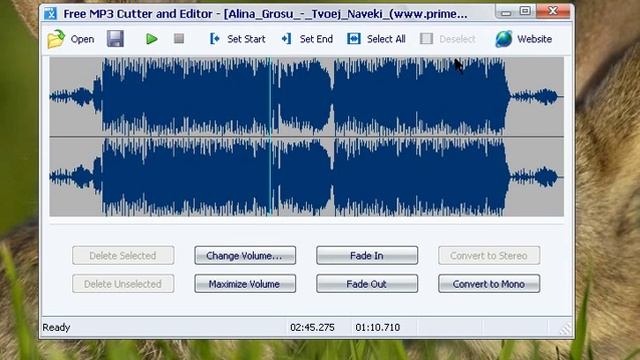
Task: Open a file with the Open folder icon
Action: [56, 39]
